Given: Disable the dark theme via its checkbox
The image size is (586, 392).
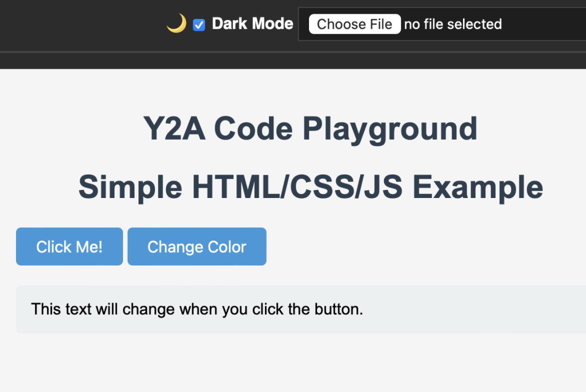Looking at the screenshot, I should point(199,25).
